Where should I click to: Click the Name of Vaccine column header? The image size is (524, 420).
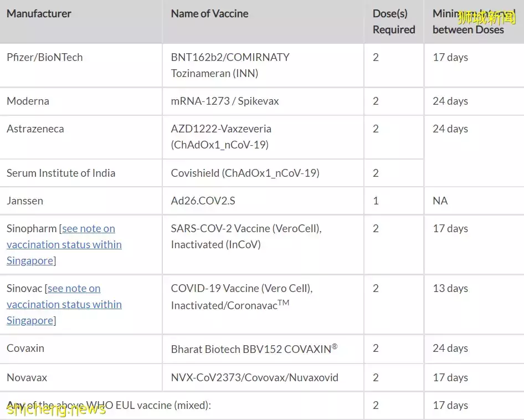tap(209, 14)
